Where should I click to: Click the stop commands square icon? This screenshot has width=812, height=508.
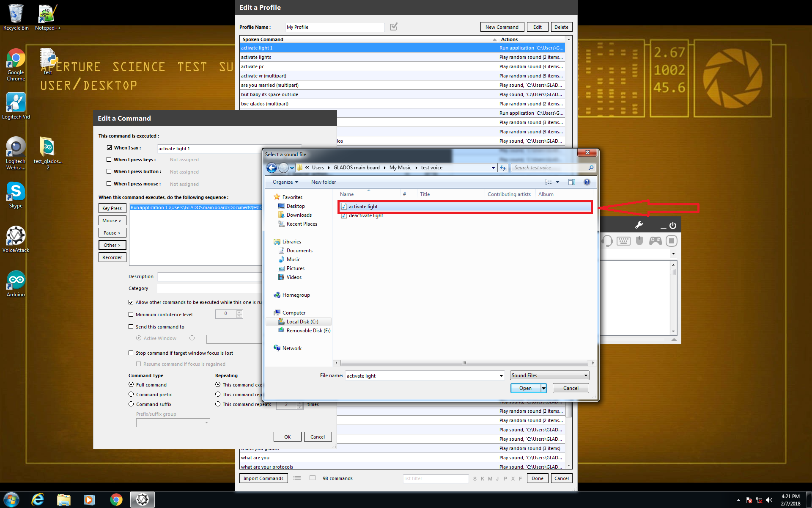[x=671, y=241]
